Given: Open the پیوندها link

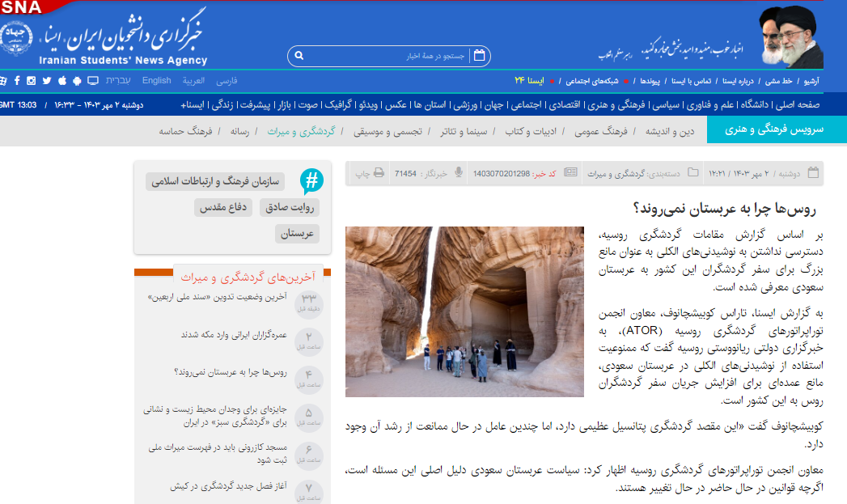Looking at the screenshot, I should tap(650, 81).
